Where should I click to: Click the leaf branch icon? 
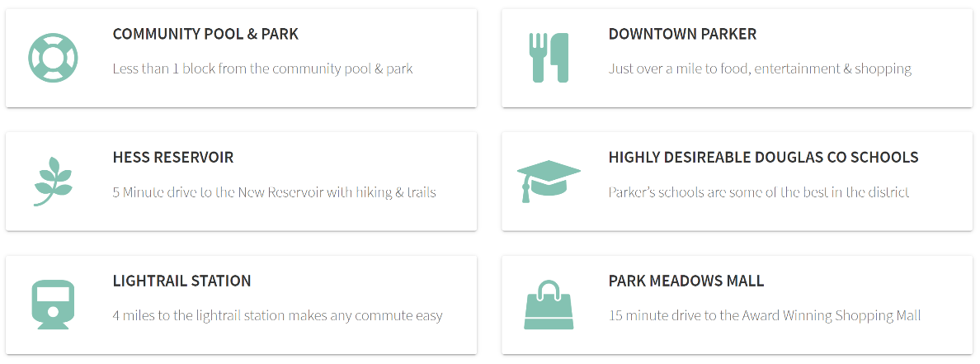click(53, 182)
